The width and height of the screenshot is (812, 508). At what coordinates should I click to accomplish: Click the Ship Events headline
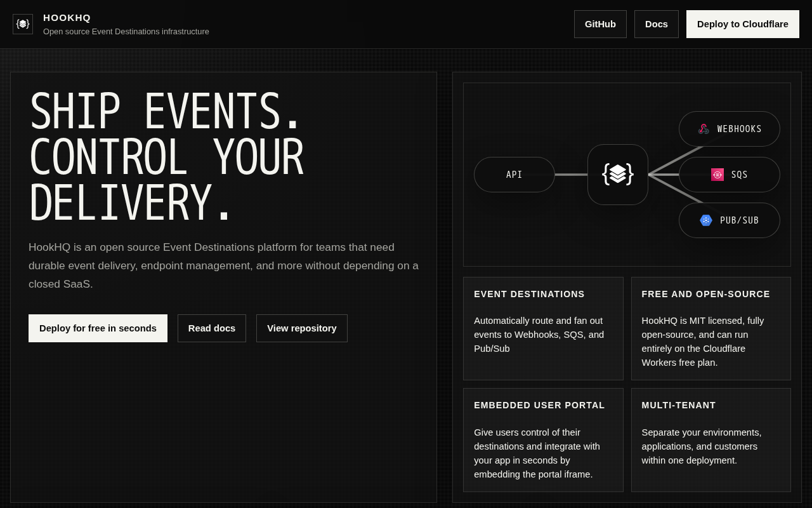pos(166,157)
